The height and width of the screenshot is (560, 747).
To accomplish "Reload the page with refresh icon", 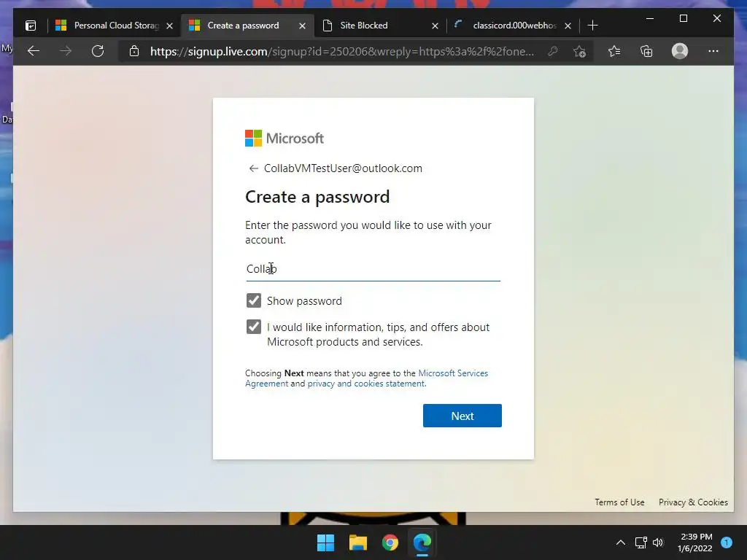I will coord(98,51).
